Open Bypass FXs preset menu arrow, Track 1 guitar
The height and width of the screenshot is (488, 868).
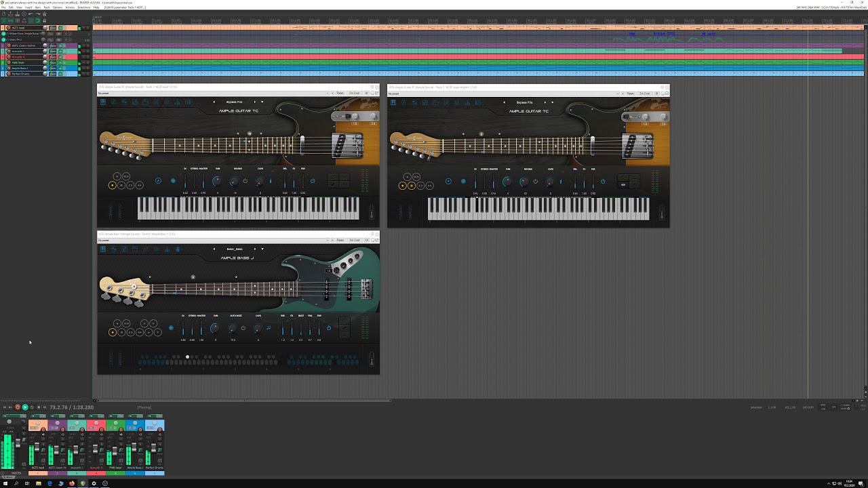click(x=262, y=102)
